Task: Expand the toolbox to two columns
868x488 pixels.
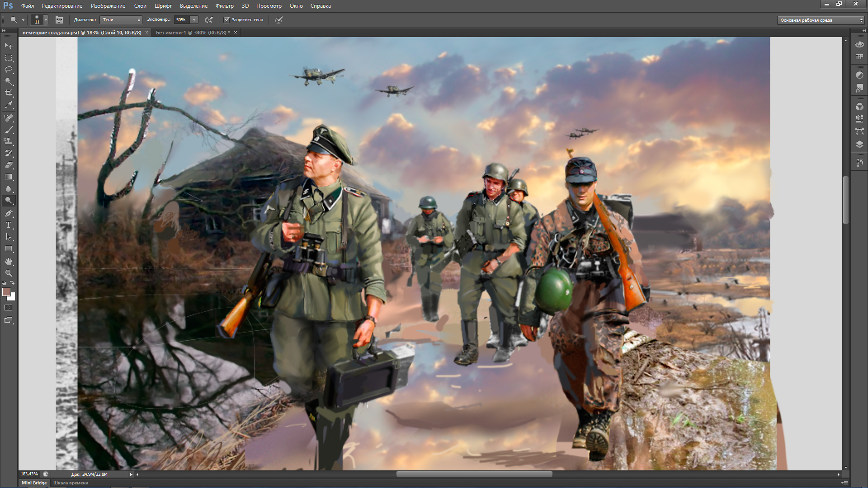Action: 4,31
